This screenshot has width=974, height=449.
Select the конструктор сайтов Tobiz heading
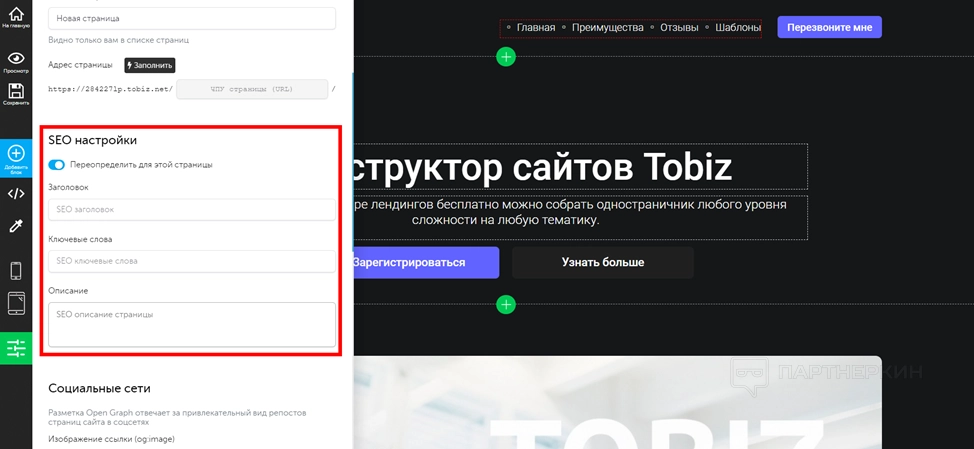click(581, 166)
